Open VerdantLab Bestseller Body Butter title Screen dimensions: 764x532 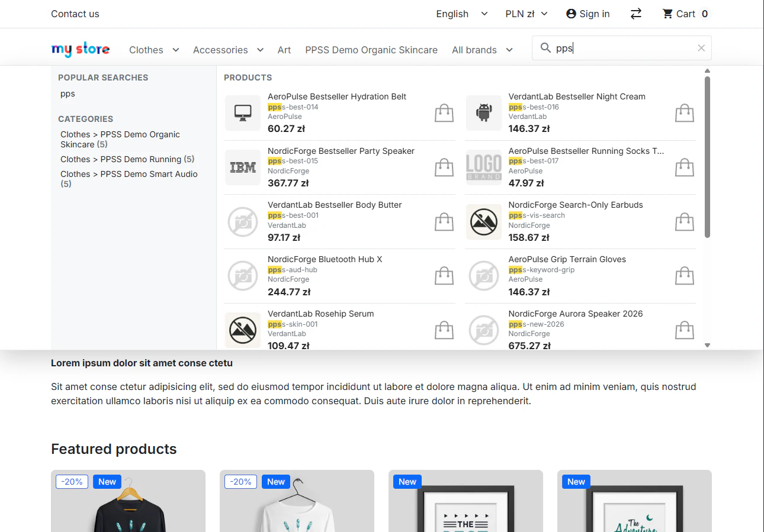point(335,205)
